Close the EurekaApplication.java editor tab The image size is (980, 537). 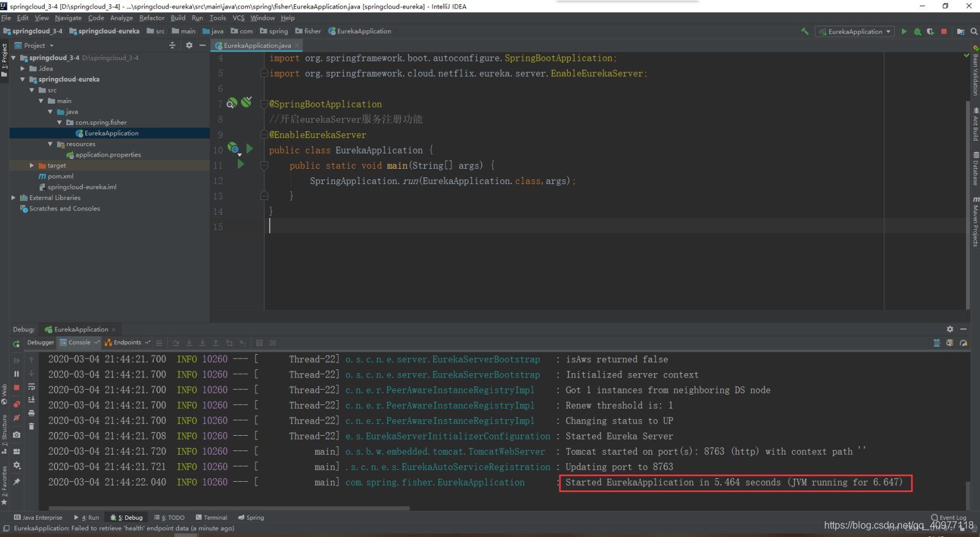(297, 45)
